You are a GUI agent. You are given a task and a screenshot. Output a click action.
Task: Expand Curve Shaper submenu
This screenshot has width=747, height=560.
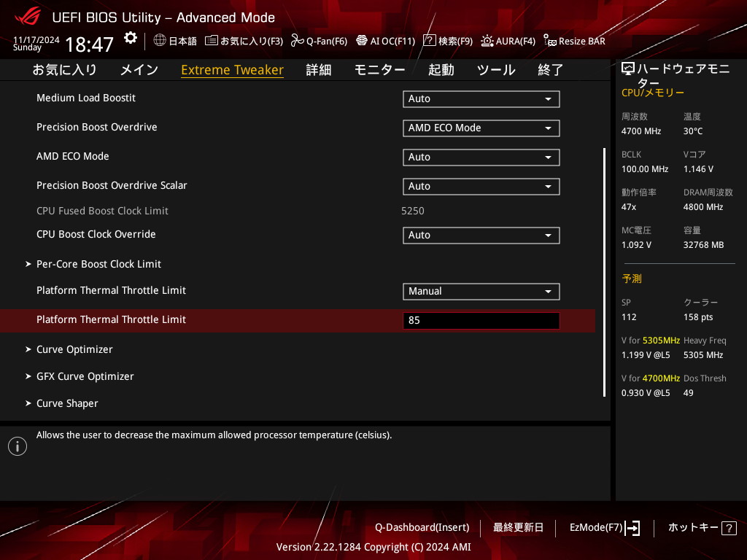pyautogui.click(x=67, y=403)
